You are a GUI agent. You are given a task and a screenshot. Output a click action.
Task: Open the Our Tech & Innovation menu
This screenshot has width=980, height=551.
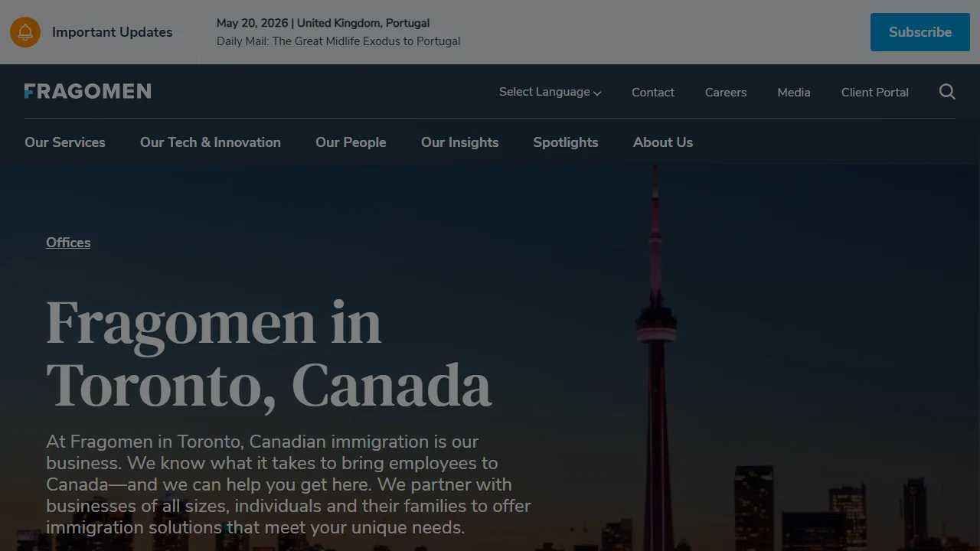click(211, 142)
